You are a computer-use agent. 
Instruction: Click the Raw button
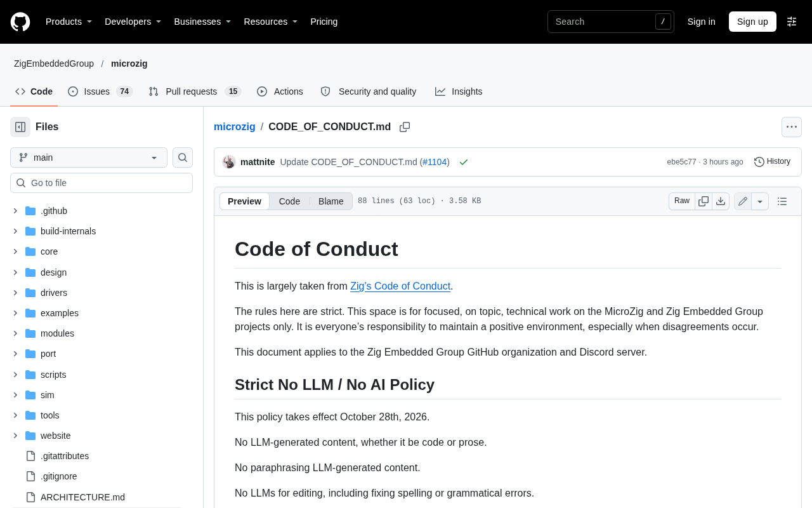682,201
